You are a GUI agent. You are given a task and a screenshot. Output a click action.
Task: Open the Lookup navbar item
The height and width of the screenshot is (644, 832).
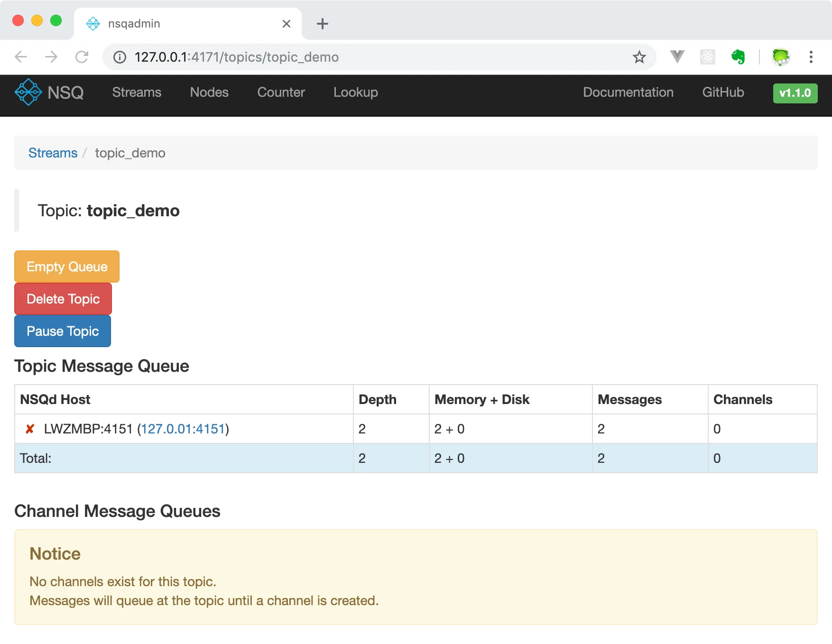tap(355, 92)
